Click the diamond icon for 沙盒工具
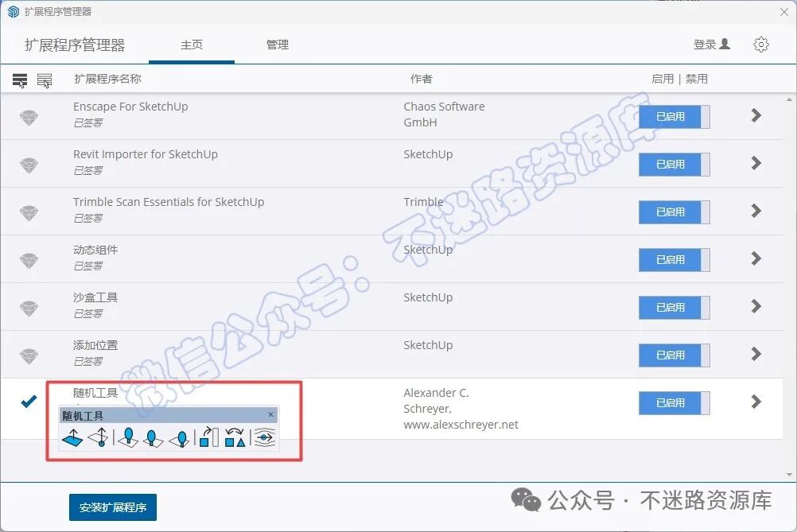The image size is (797, 532). click(x=29, y=309)
